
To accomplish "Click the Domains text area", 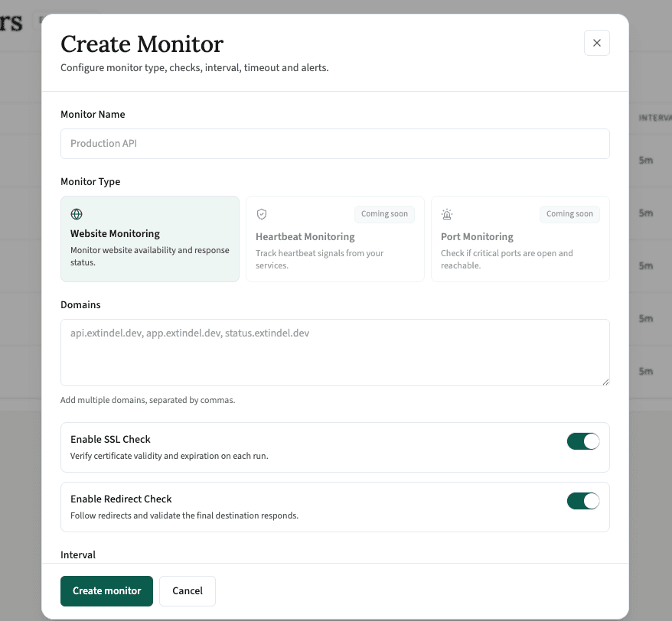I will (x=334, y=352).
